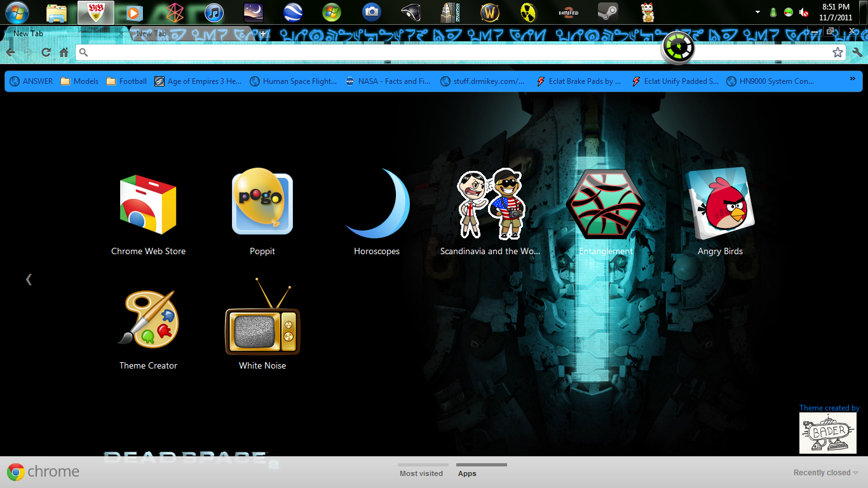Open iTunes from the taskbar
The image size is (868, 488).
point(214,12)
